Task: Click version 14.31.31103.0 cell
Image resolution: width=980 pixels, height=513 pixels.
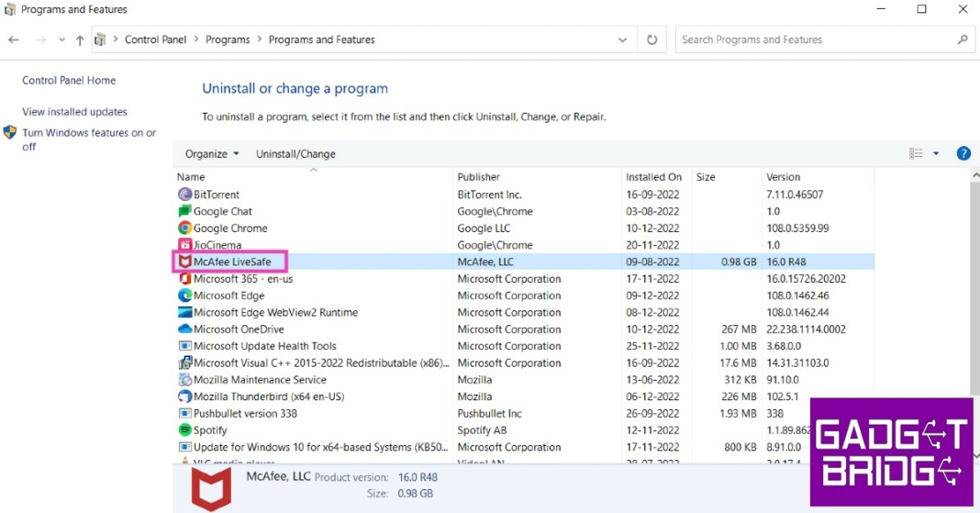Action: pyautogui.click(x=797, y=363)
